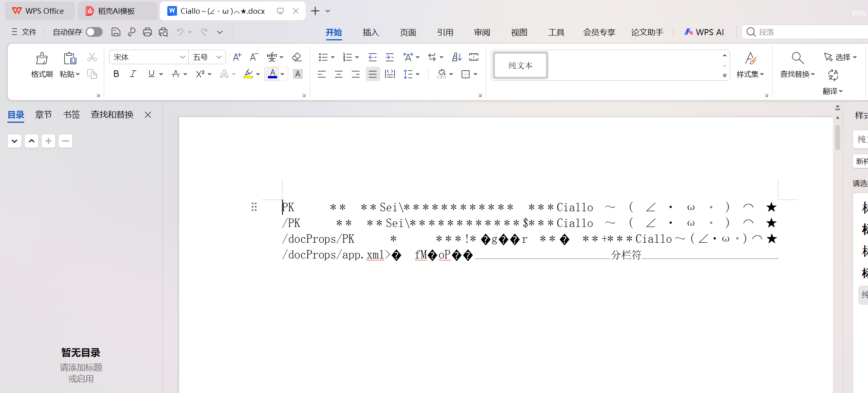Apply superscript X² formatting
Viewport: 868px width, 393px height.
(x=200, y=74)
